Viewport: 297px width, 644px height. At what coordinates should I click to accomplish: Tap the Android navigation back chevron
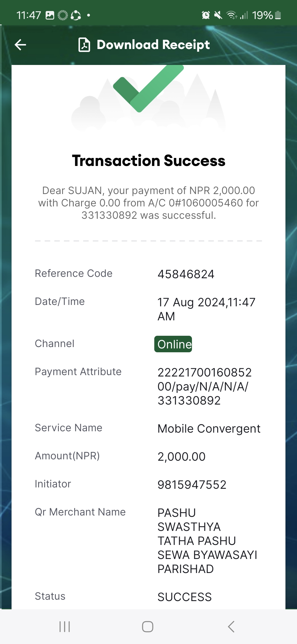[x=231, y=627]
